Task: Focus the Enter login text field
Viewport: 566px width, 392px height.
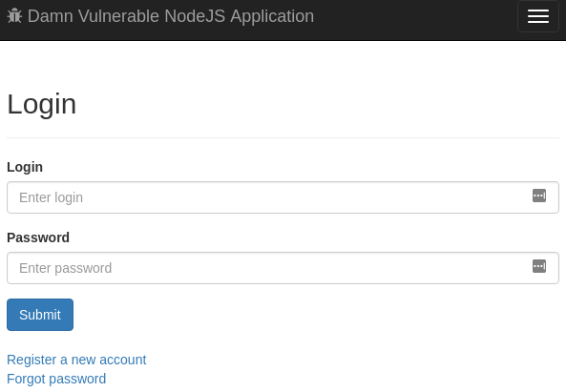Action: 283,197
